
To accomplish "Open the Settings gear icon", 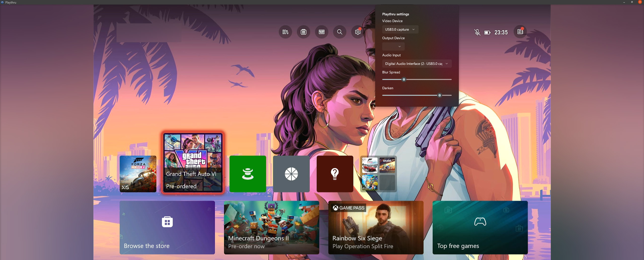I will pos(358,32).
